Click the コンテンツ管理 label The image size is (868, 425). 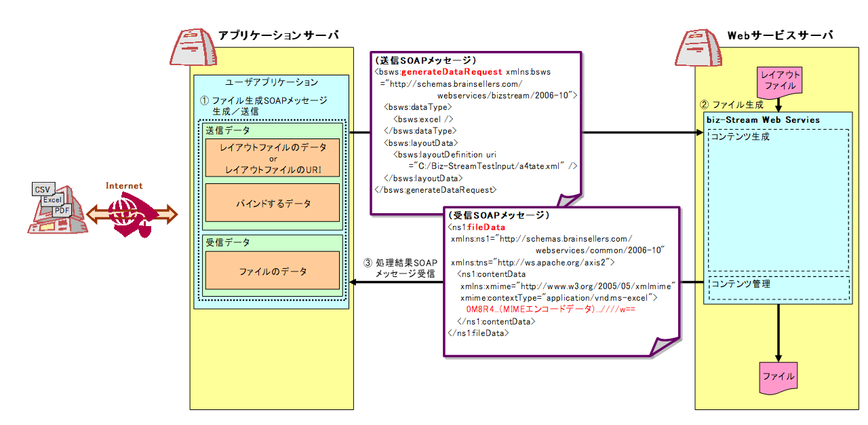coord(740,284)
